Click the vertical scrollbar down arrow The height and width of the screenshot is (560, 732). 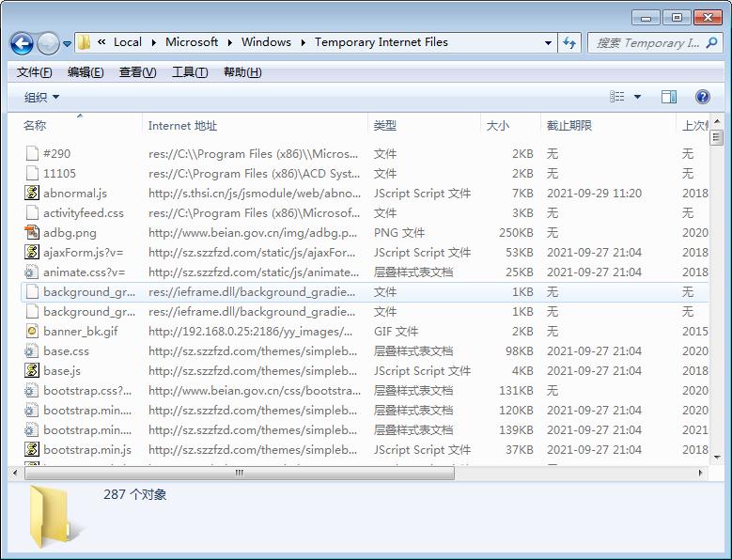(717, 458)
